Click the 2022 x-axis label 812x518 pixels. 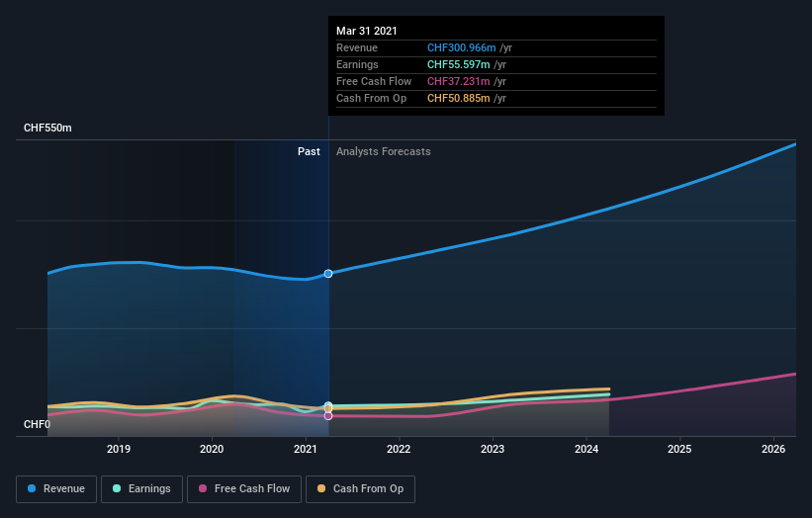pyautogui.click(x=399, y=449)
